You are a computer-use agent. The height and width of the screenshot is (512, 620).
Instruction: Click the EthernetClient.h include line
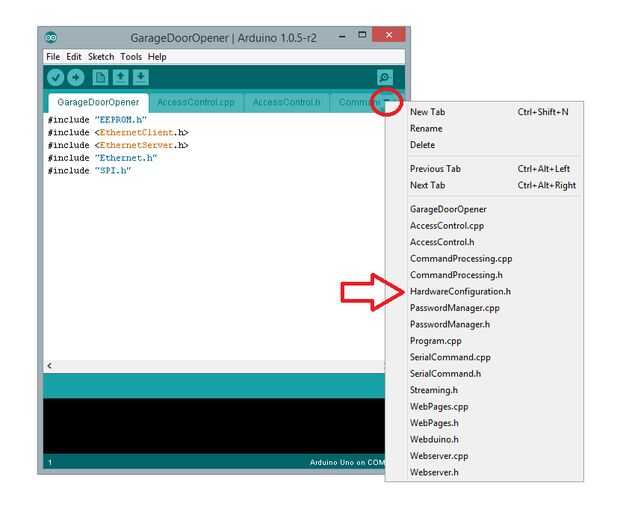click(118, 132)
